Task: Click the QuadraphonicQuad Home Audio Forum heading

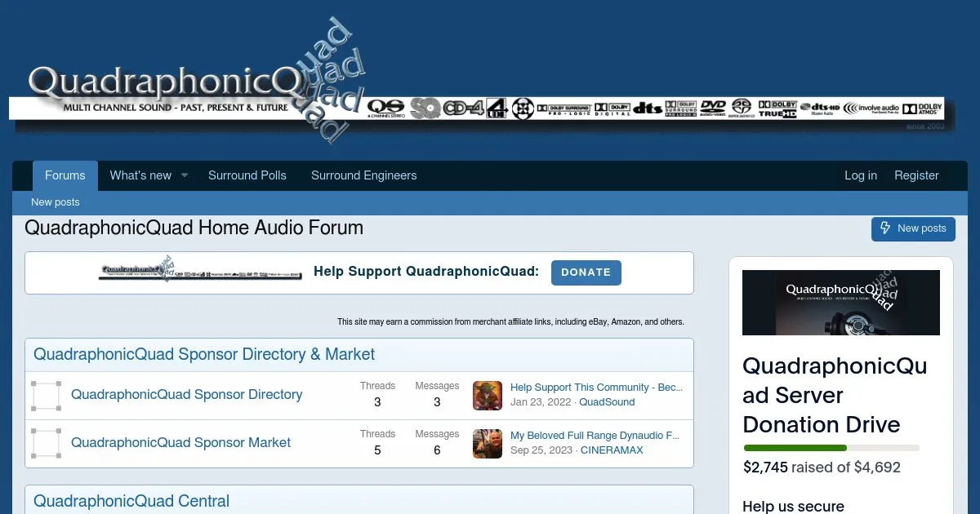Action: click(194, 228)
